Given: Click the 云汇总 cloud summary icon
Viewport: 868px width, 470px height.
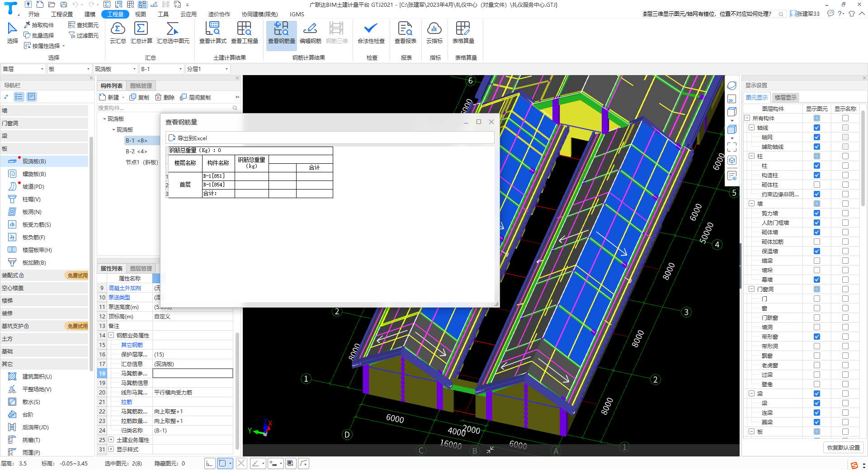Looking at the screenshot, I should [x=118, y=29].
